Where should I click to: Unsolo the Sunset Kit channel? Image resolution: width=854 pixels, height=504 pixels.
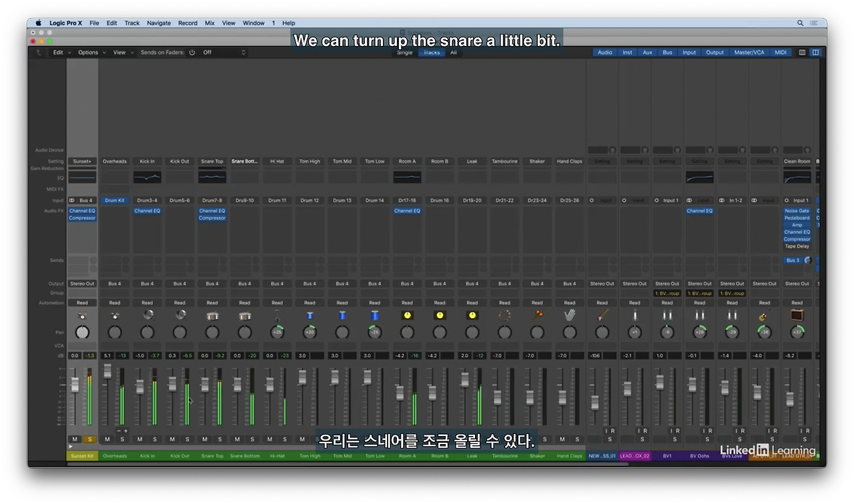click(89, 439)
